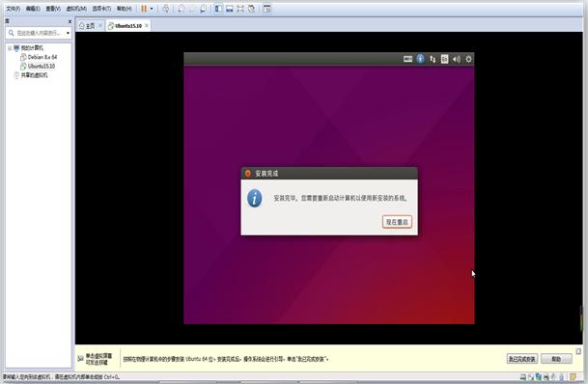Click the 帮助 button in install bar
Viewport: 588px width, 384px height.
[x=556, y=359]
